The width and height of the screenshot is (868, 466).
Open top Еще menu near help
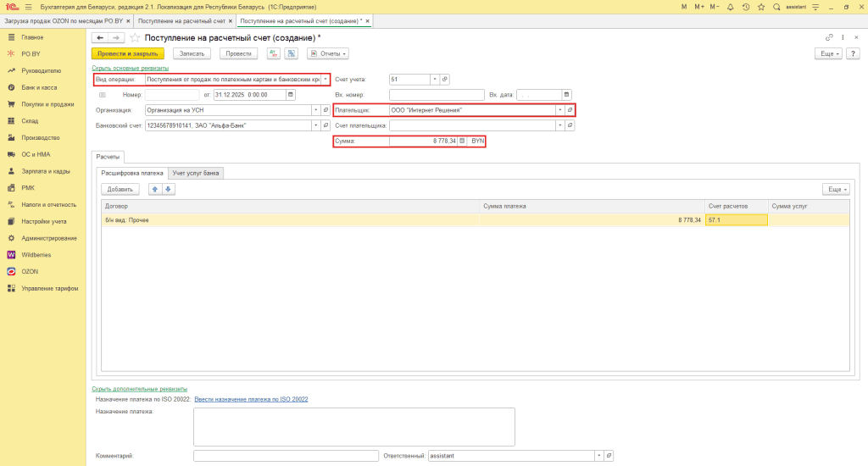(x=828, y=53)
